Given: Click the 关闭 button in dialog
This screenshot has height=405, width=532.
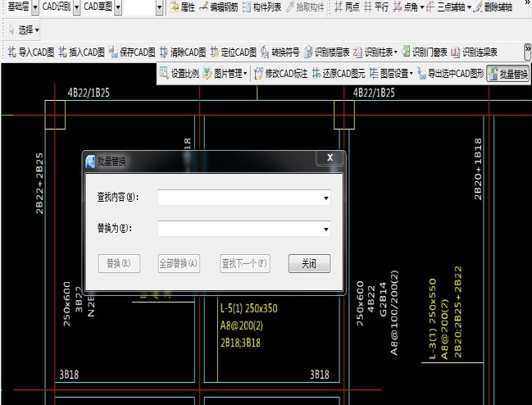Looking at the screenshot, I should (309, 263).
